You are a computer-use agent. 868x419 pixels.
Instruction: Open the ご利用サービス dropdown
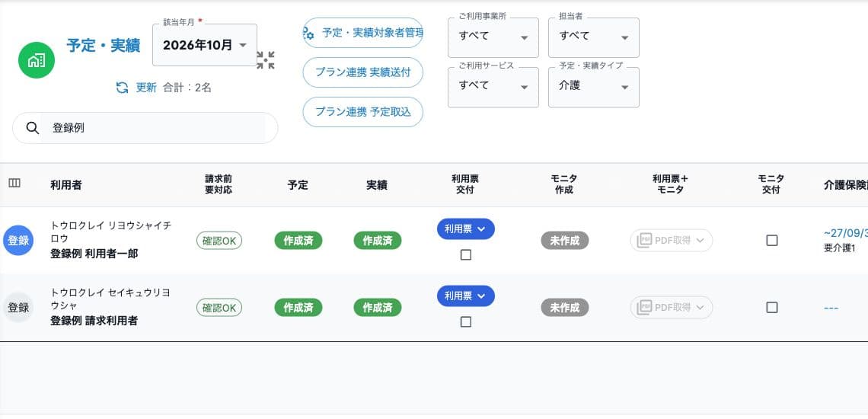[x=493, y=87]
